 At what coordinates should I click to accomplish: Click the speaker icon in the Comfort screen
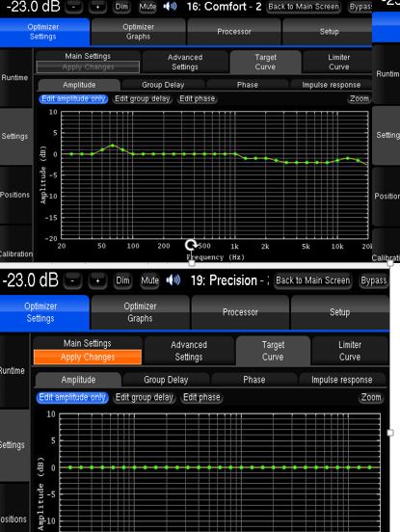(x=170, y=6)
